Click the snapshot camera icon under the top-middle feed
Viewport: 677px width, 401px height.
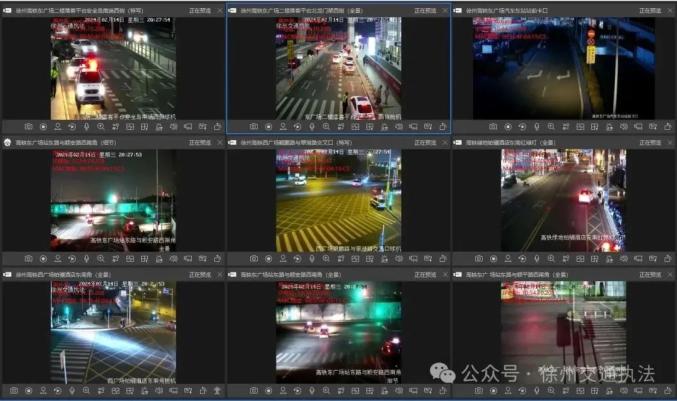(254, 127)
